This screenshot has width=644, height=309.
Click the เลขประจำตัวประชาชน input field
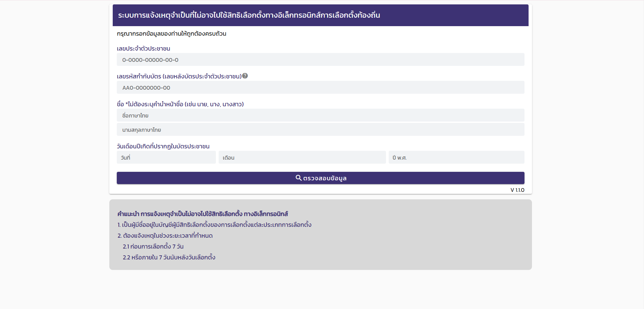[x=320, y=59]
